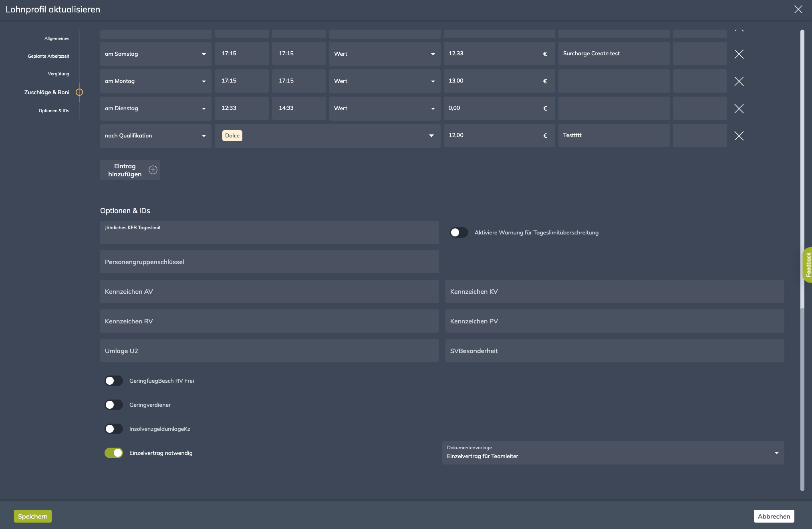Disable Einzelvertrag notwendig toggle
The image size is (812, 529).
click(114, 453)
